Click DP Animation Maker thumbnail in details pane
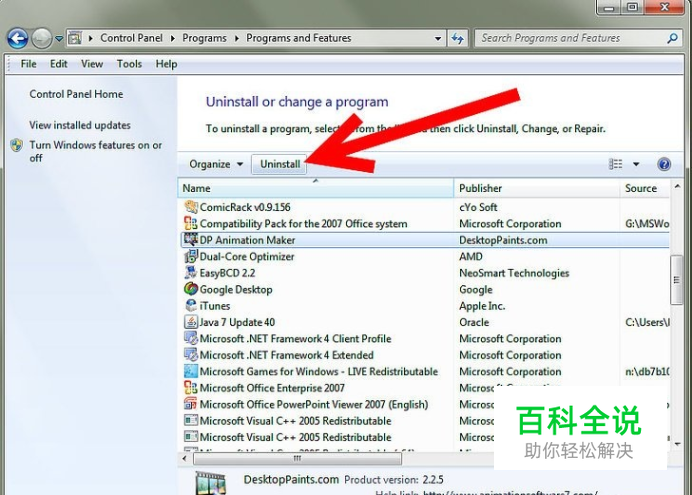The height and width of the screenshot is (495, 692). (x=211, y=483)
